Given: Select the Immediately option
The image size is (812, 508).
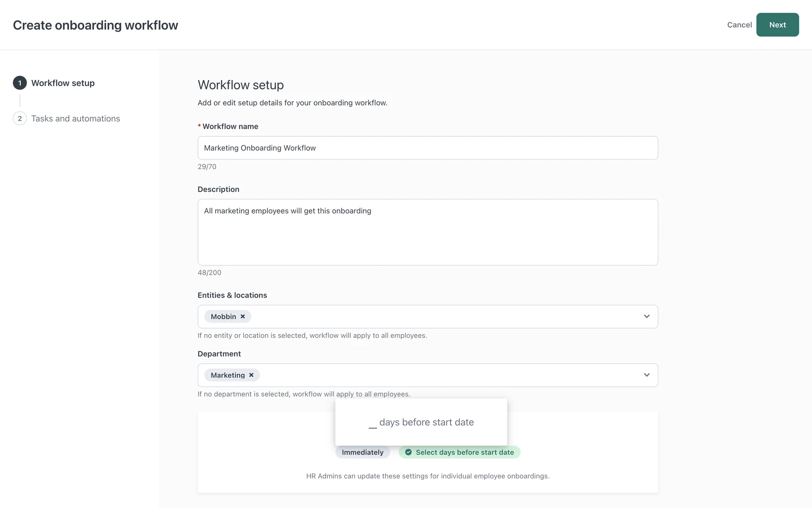Looking at the screenshot, I should (x=362, y=452).
